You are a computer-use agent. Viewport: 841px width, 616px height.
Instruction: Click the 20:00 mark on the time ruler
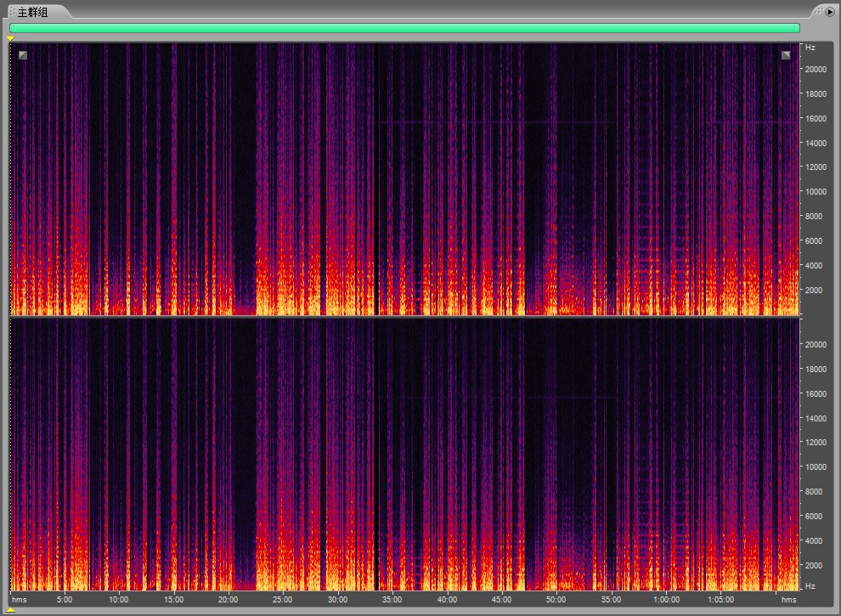[228, 599]
